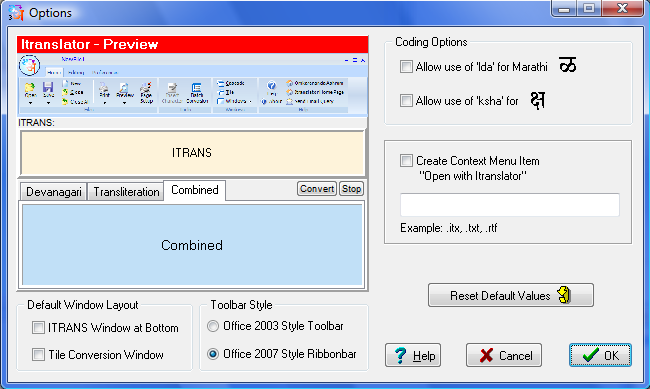Click the beige ITRANS text area
Screen dimensions: 650x389
(192, 153)
